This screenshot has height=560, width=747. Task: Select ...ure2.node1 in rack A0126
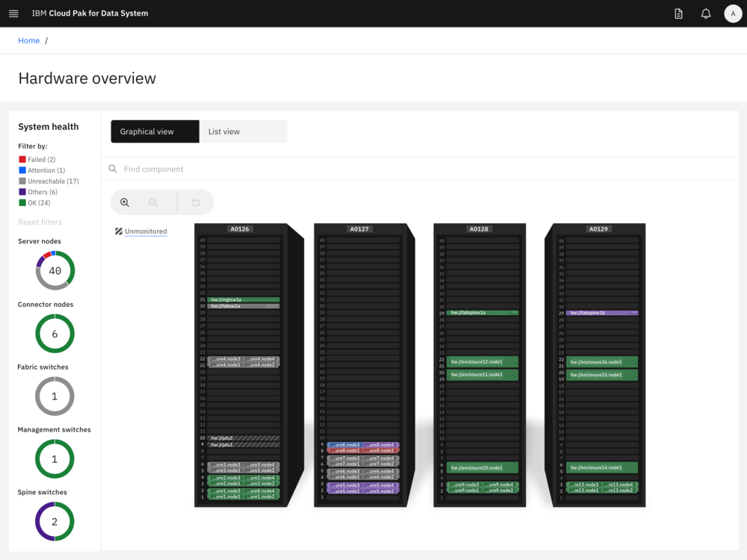226,484
